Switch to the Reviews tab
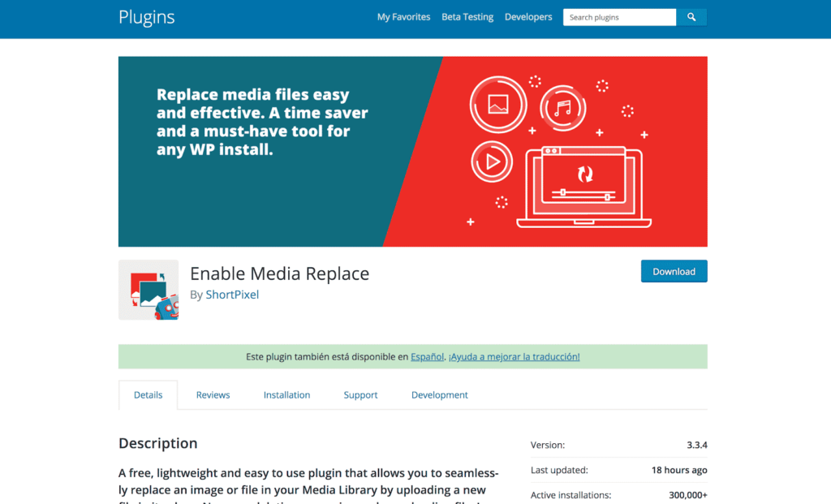 tap(213, 394)
